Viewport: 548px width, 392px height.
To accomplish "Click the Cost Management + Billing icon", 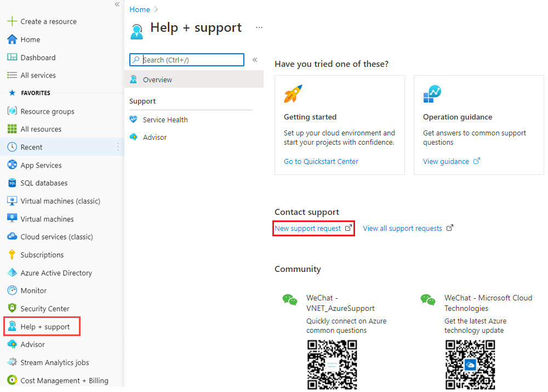I will 12,380.
